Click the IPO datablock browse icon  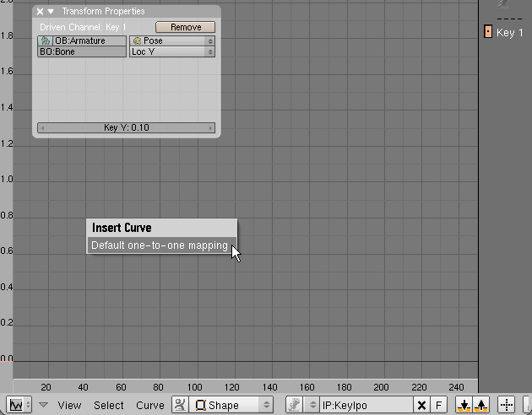click(x=294, y=405)
